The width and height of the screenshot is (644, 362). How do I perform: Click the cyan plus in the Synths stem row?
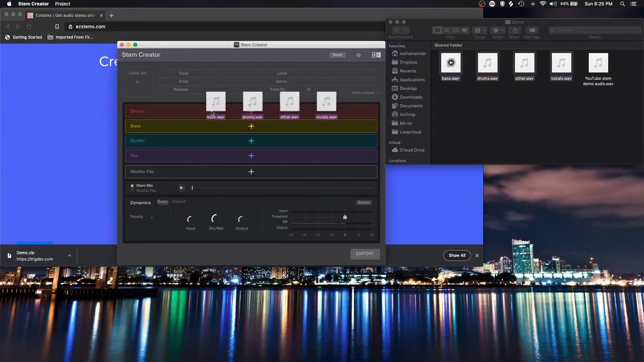251,141
